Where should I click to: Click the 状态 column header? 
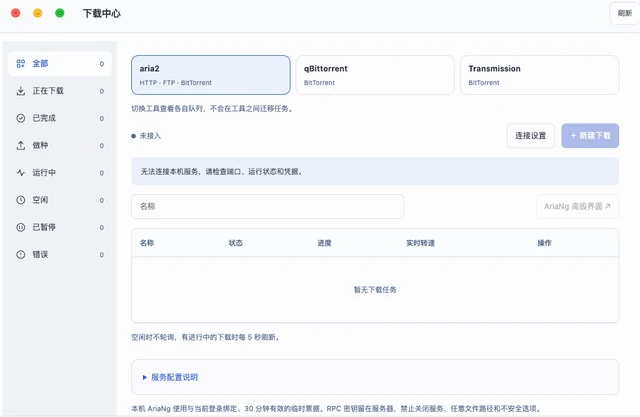pyautogui.click(x=236, y=243)
